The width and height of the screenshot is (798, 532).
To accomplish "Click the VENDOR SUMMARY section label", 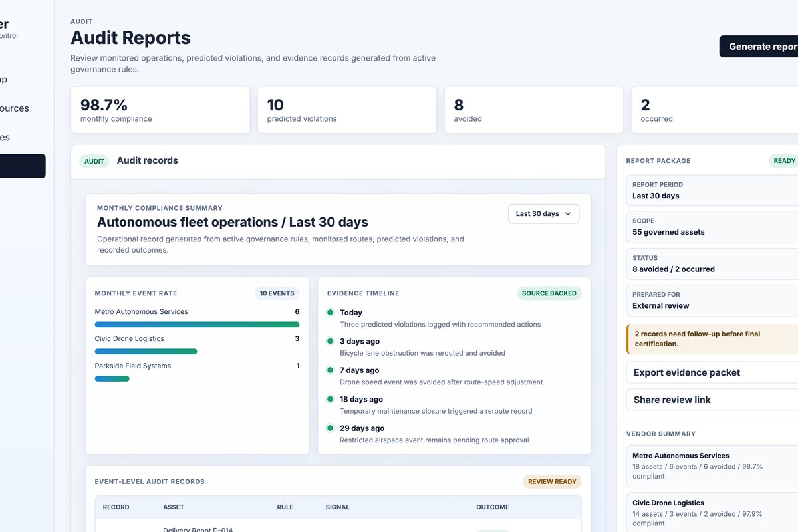I will (661, 434).
